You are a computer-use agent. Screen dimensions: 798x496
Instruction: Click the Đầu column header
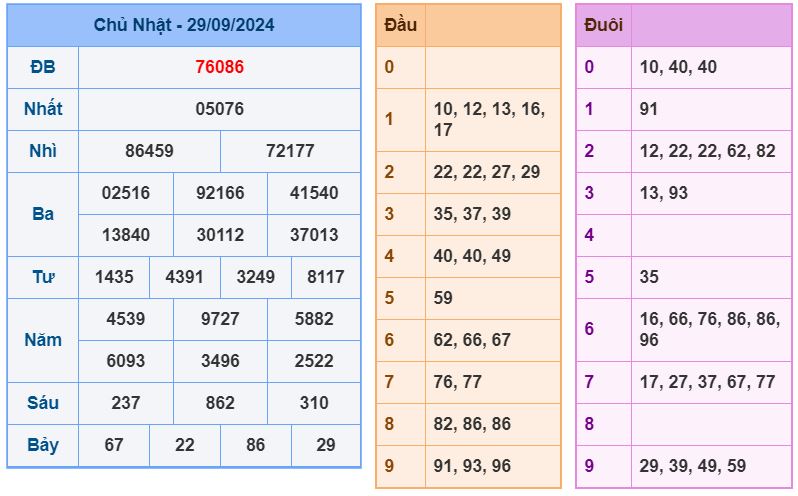tap(401, 25)
